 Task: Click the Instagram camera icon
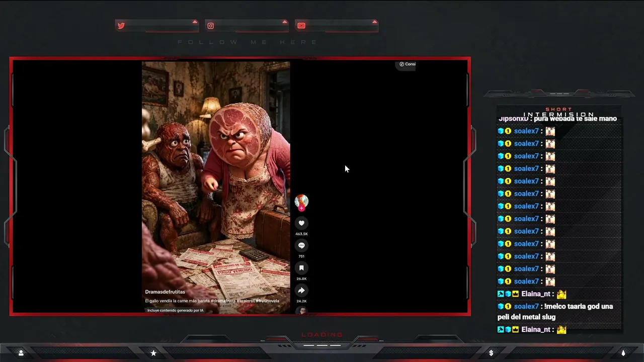point(211,26)
